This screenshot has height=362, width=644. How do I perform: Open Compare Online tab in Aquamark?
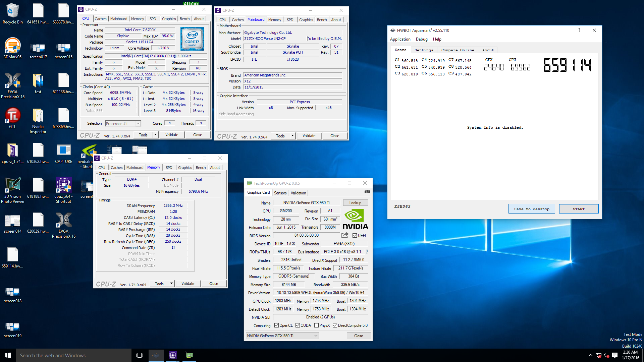(458, 50)
